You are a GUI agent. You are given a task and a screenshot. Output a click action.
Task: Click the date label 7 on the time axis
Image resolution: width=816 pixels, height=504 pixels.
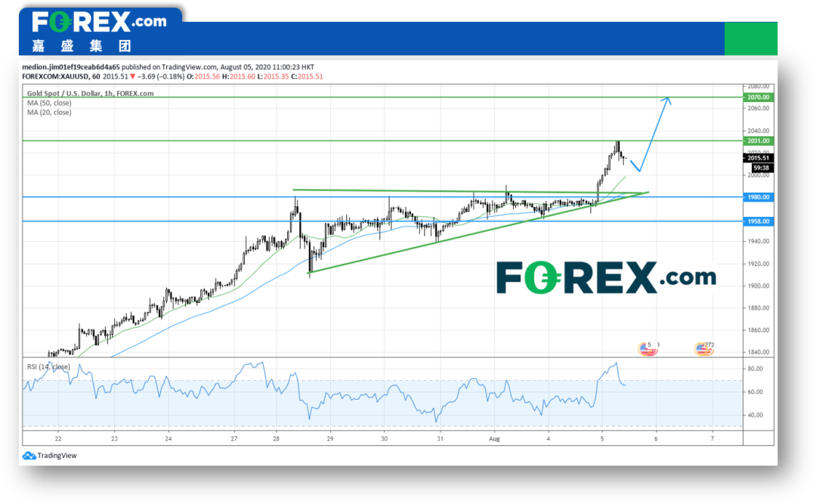pyautogui.click(x=712, y=439)
